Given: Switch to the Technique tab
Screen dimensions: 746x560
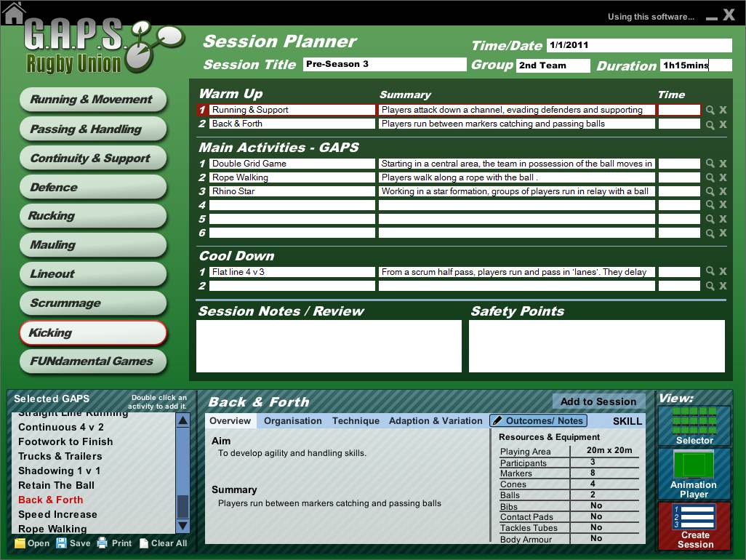Looking at the screenshot, I should (x=356, y=421).
